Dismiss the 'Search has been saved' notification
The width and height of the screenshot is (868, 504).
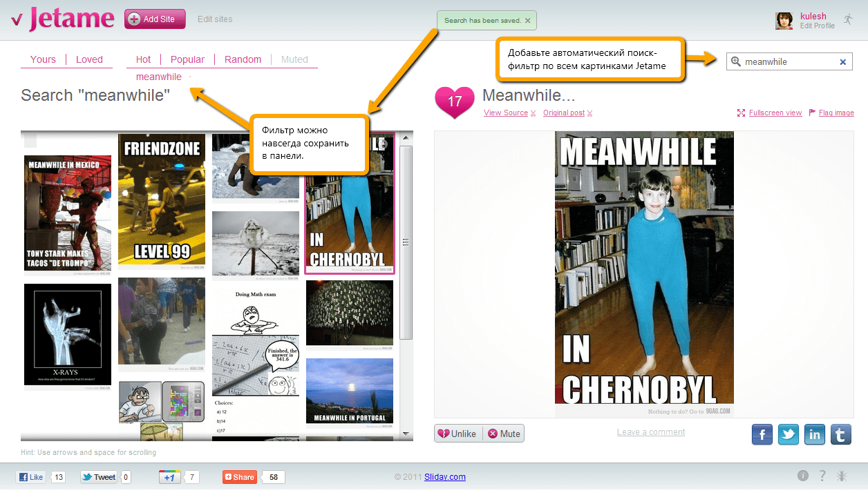pos(528,21)
